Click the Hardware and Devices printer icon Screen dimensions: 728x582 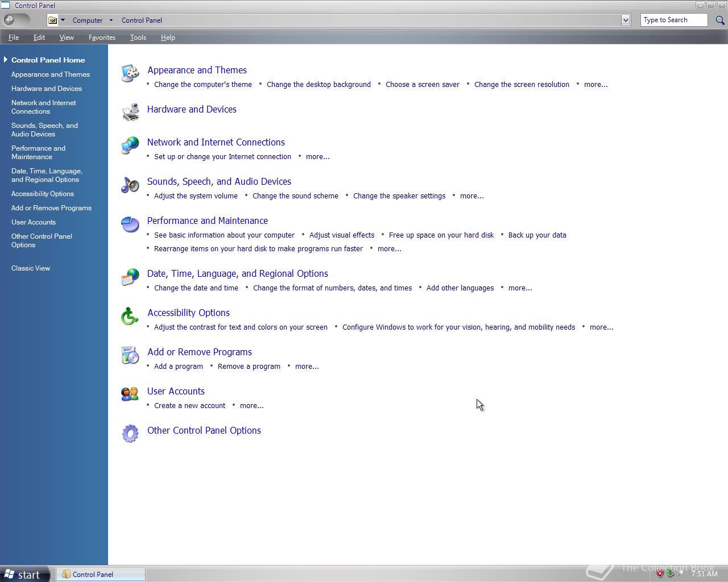(130, 112)
